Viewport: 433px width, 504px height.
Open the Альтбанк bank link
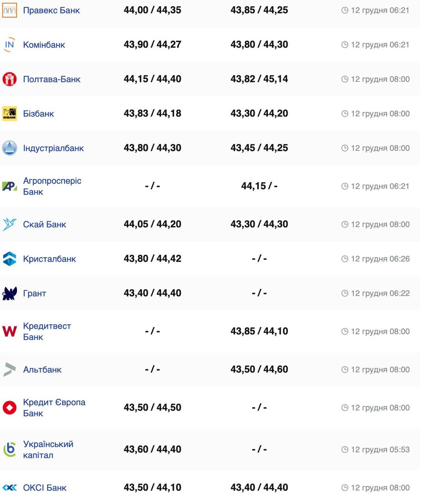point(42,370)
